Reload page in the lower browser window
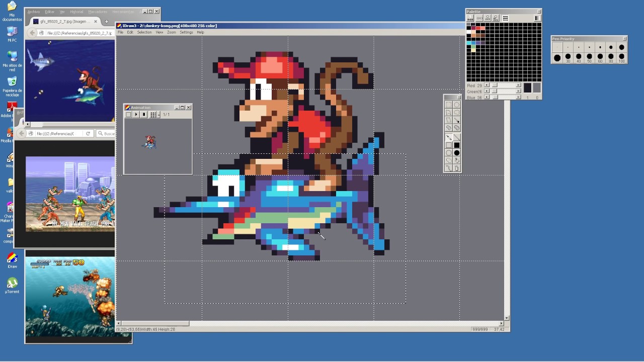 pos(88,134)
